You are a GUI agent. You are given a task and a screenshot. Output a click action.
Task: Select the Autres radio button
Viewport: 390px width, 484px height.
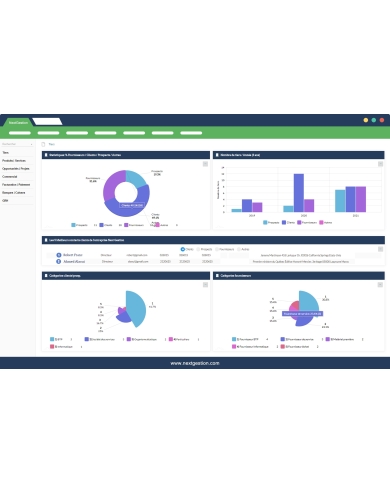pyautogui.click(x=239, y=249)
